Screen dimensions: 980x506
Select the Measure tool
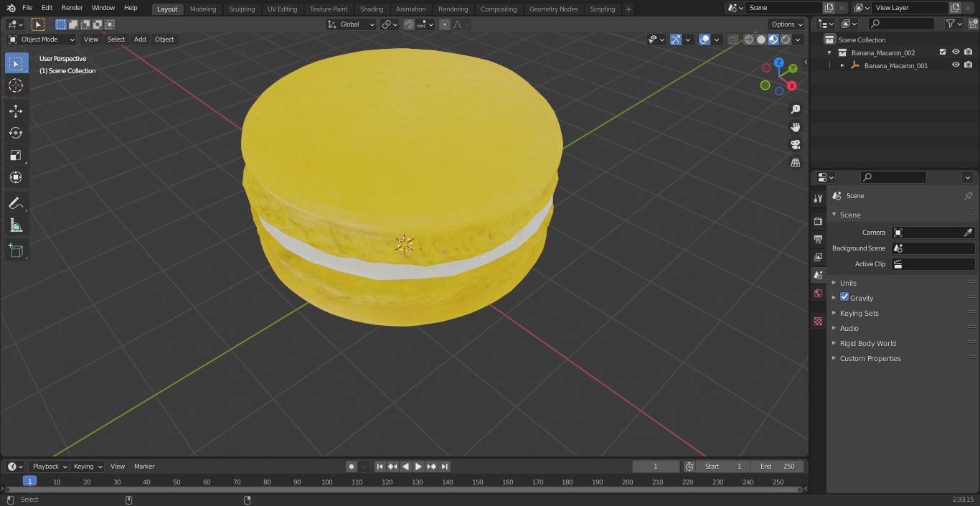coord(16,225)
